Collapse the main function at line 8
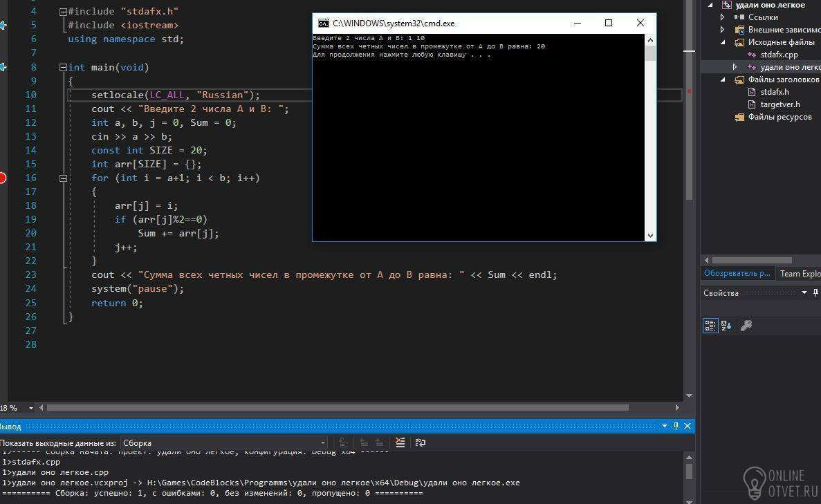The width and height of the screenshot is (821, 504). pyautogui.click(x=63, y=67)
